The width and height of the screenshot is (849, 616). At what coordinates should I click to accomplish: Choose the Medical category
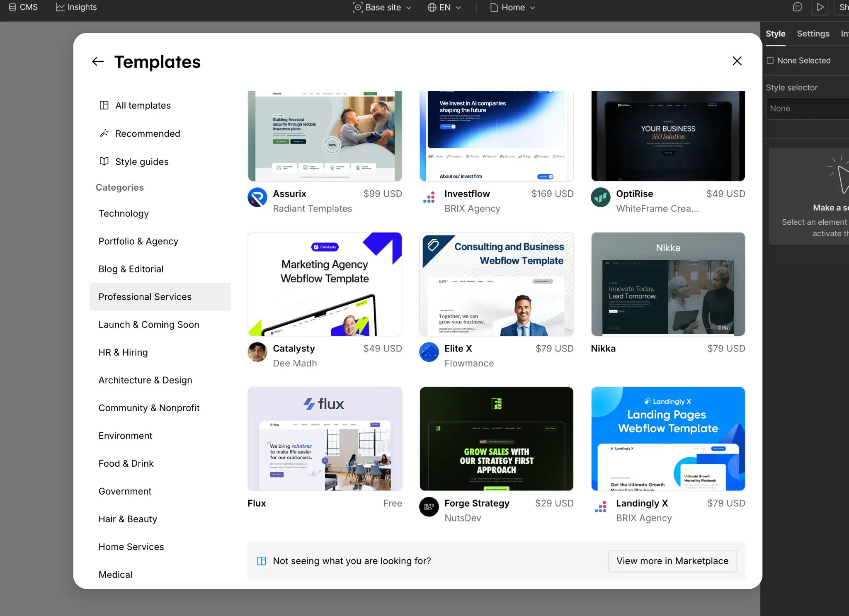[160, 575]
